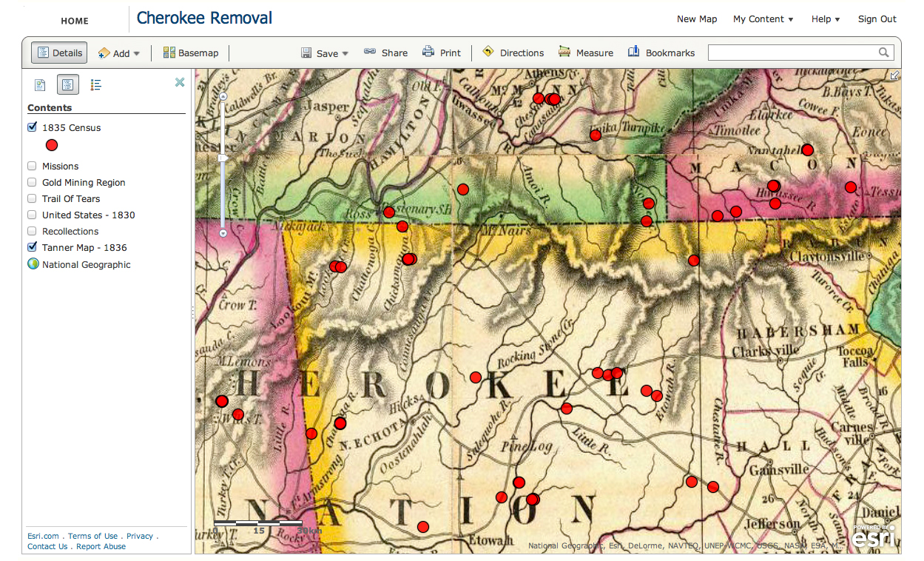The width and height of the screenshot is (924, 561).
Task: Click the Nantahala census point in Macon
Action: click(x=808, y=150)
